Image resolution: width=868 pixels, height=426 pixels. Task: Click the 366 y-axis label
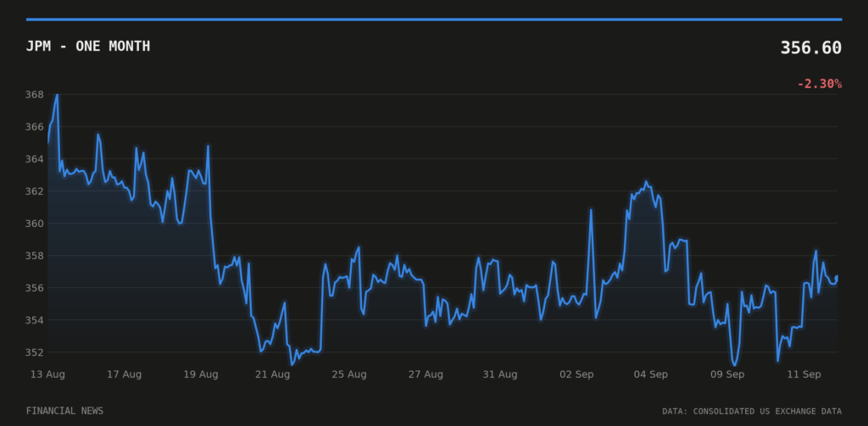pyautogui.click(x=34, y=127)
